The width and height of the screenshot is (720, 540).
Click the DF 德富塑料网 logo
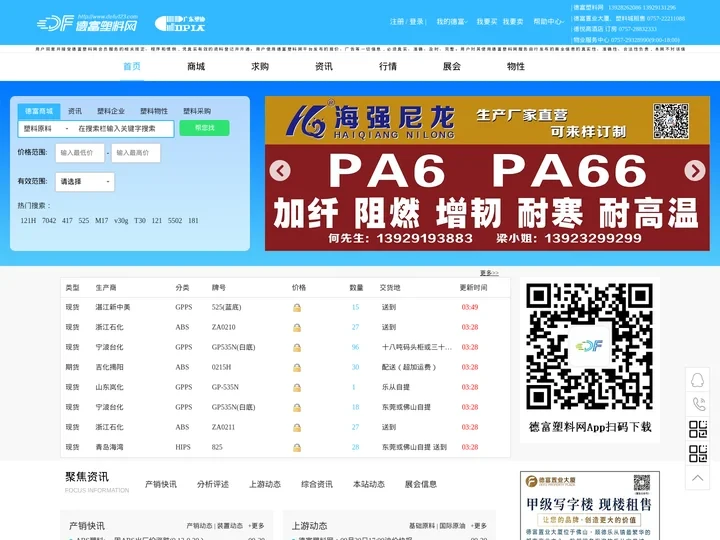(87, 22)
